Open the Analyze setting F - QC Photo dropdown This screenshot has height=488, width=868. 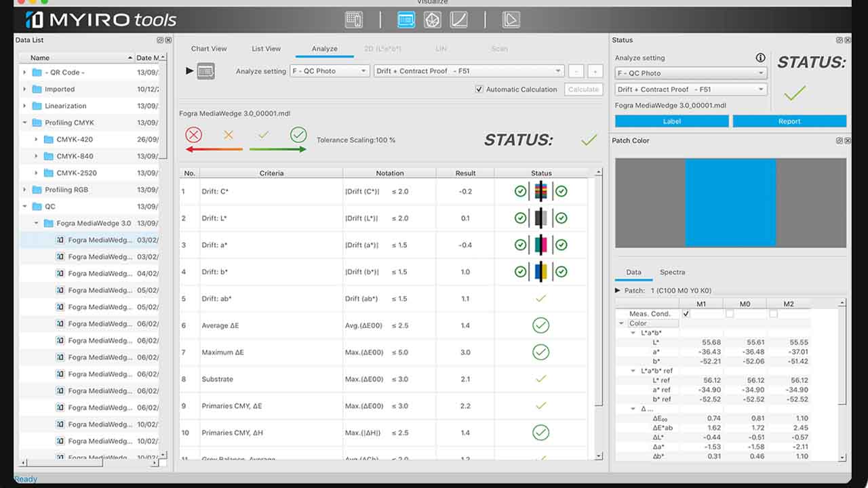click(x=330, y=70)
